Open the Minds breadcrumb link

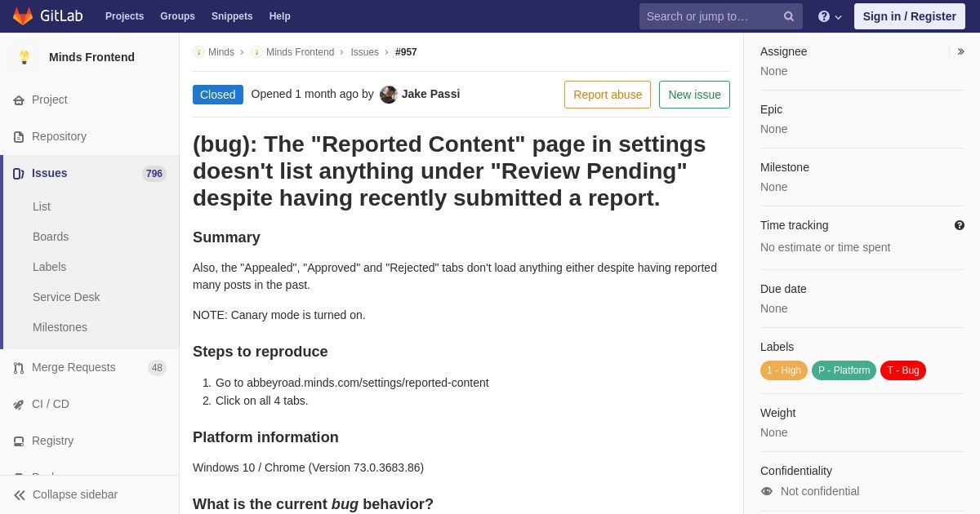221,52
